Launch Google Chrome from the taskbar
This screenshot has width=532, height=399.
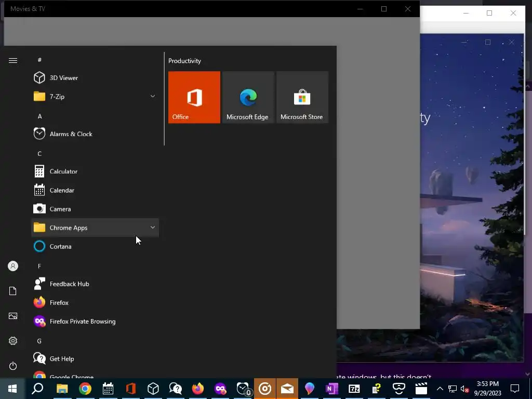click(85, 389)
